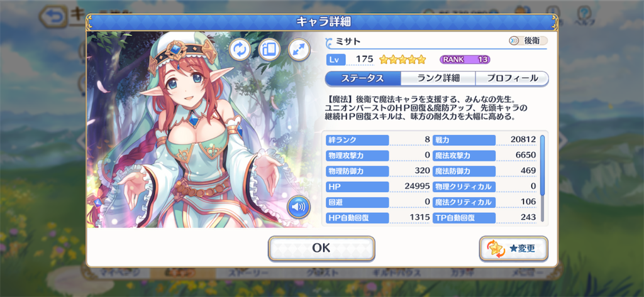This screenshot has height=297, width=644.
Task: Click the star rotation icon on ★変更 button
Action: [496, 249]
